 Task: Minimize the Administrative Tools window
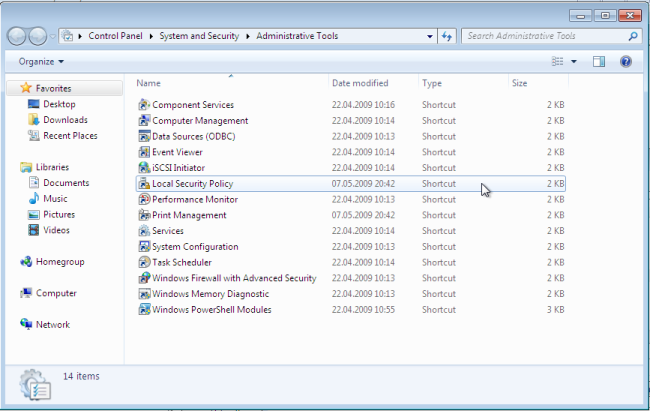tap(580, 16)
